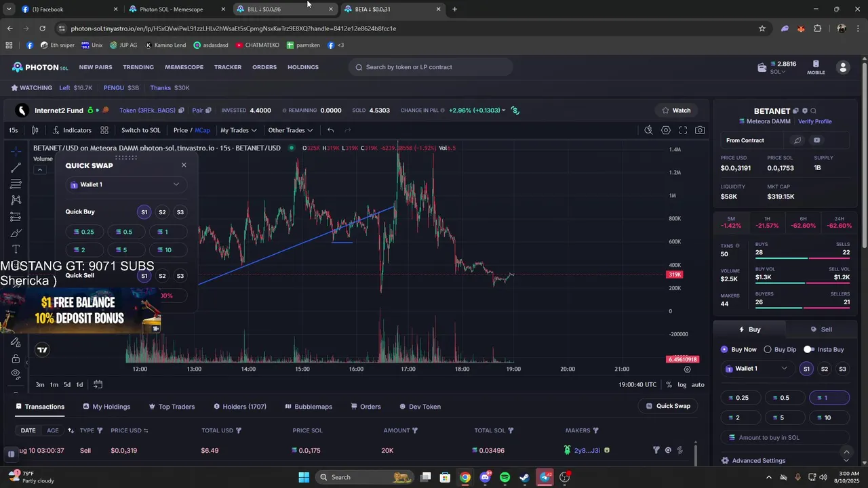Screen dimensions: 868x488
Task: Filter transactions by maker funnel icon
Action: (x=595, y=430)
